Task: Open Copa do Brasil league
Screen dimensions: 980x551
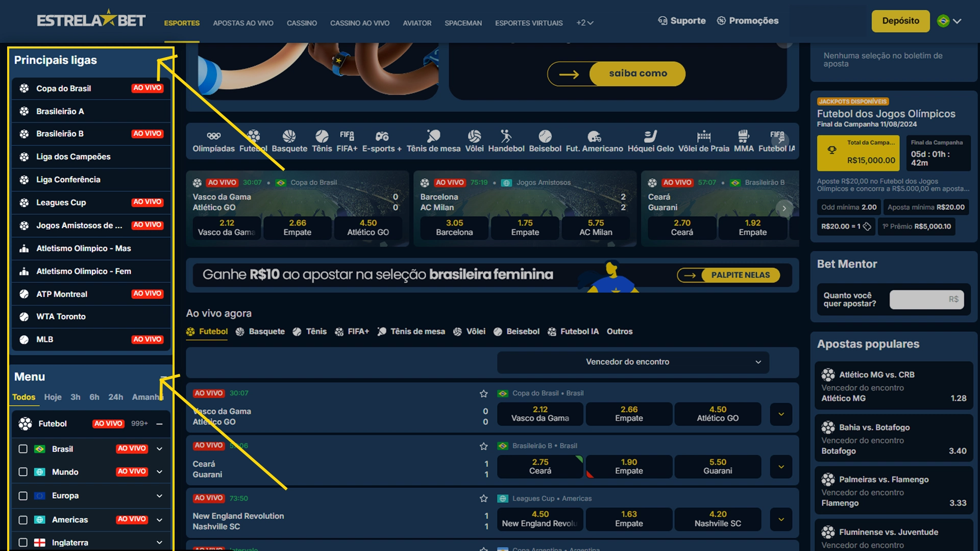Action: (x=91, y=88)
